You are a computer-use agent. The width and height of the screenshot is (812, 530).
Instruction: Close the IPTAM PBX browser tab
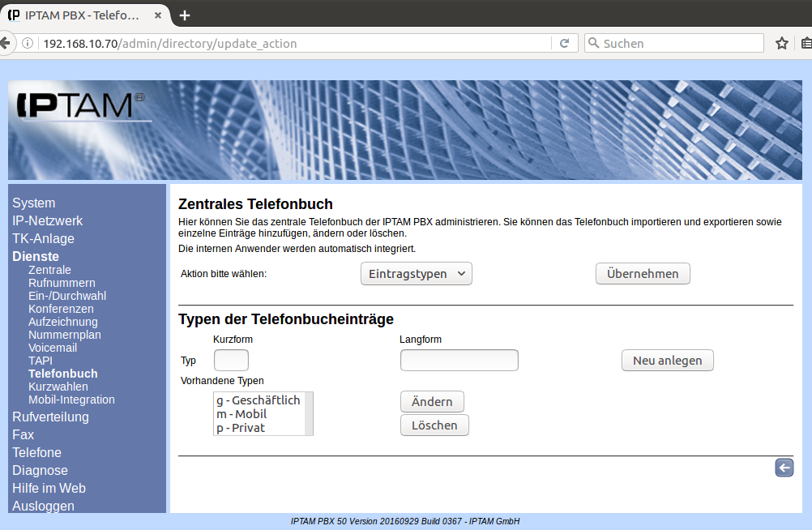click(160, 15)
